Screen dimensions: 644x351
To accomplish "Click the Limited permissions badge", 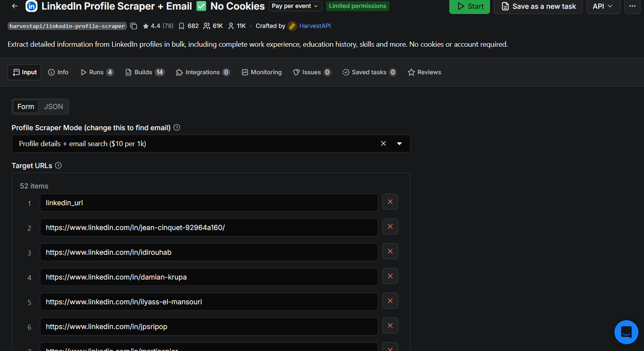I will point(358,6).
